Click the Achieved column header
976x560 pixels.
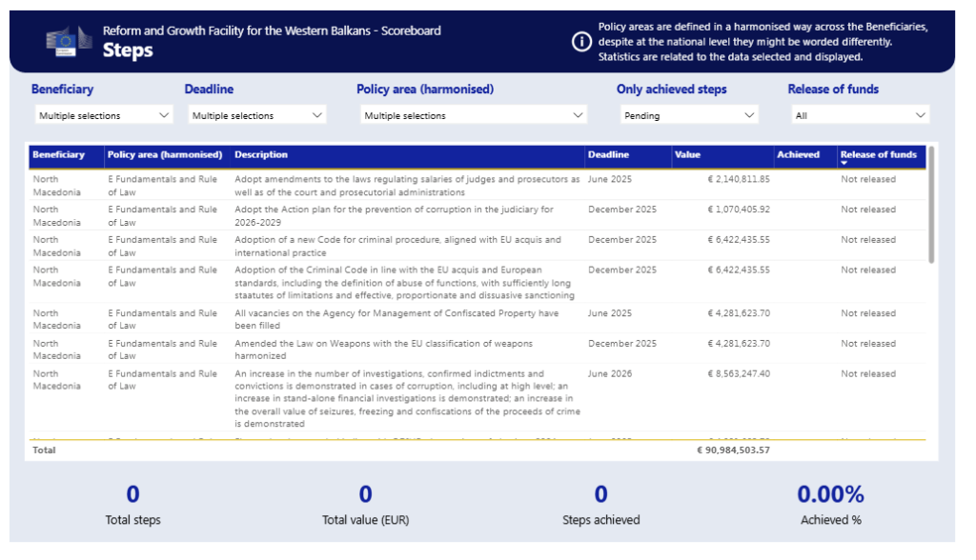point(798,154)
